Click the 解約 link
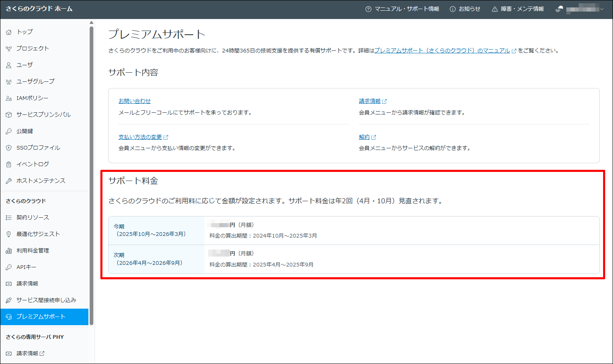 (364, 137)
